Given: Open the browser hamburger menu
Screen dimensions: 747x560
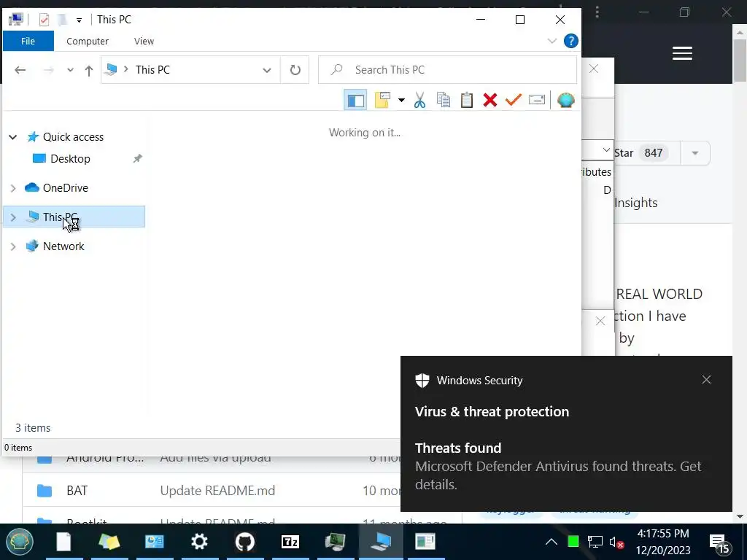Looking at the screenshot, I should [682, 53].
